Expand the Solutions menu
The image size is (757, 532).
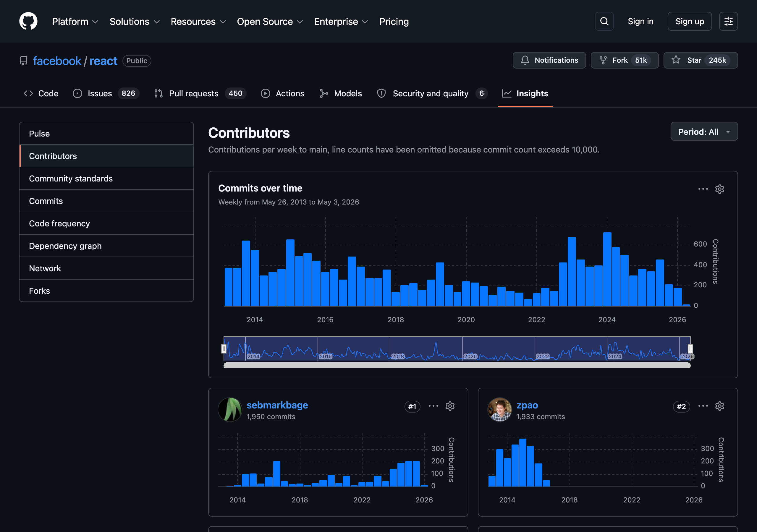[x=135, y=22]
